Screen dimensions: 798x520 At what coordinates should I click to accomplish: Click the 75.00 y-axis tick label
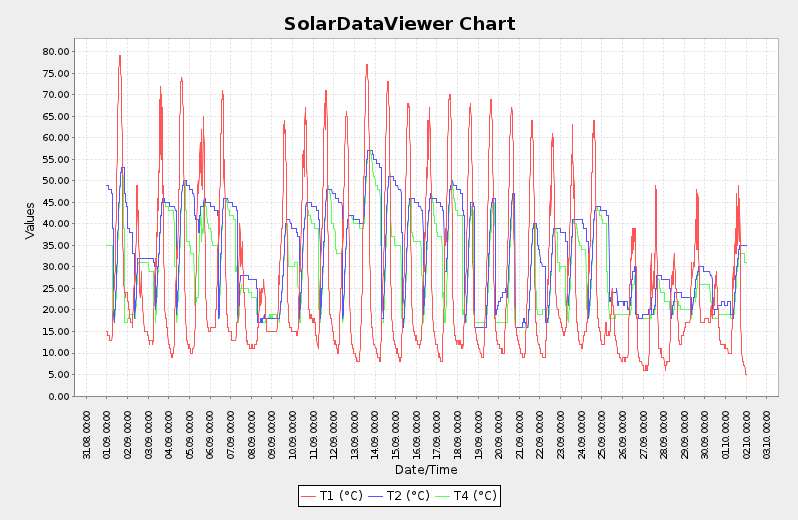click(x=56, y=73)
